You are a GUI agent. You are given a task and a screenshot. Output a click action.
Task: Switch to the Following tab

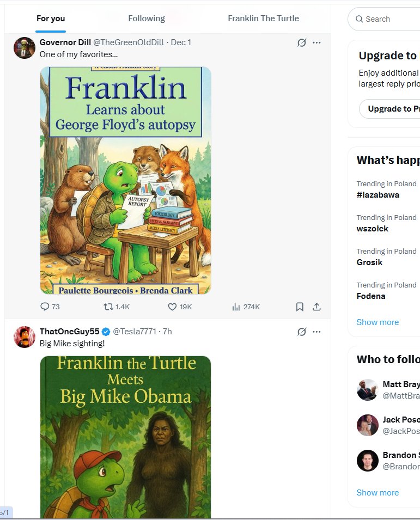tap(147, 19)
